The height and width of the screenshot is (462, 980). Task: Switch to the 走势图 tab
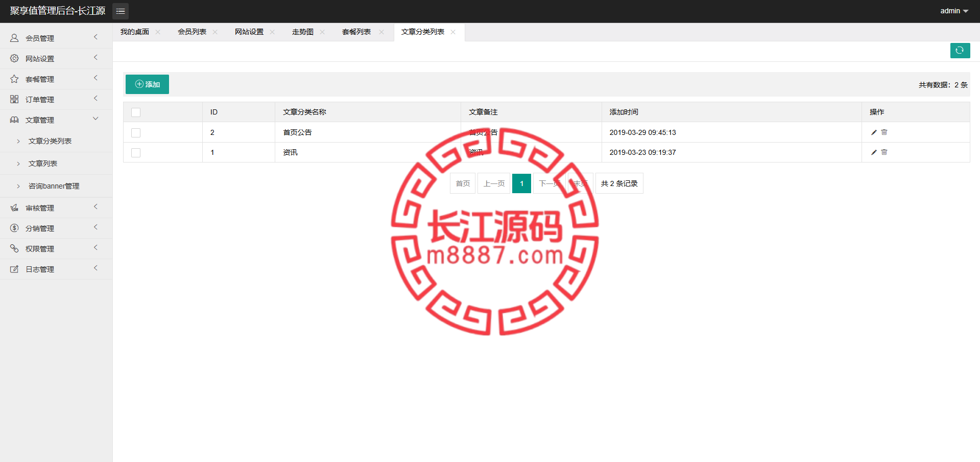pyautogui.click(x=303, y=32)
